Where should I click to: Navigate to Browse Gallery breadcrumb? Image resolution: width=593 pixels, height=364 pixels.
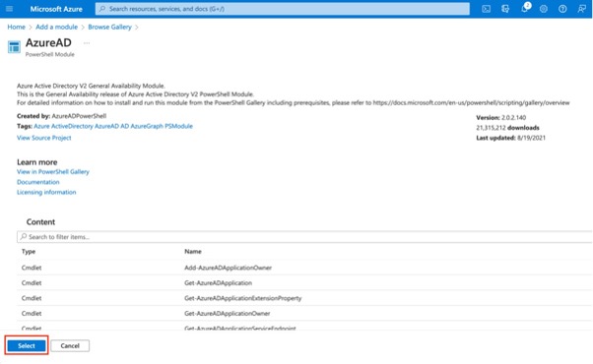coord(109,27)
